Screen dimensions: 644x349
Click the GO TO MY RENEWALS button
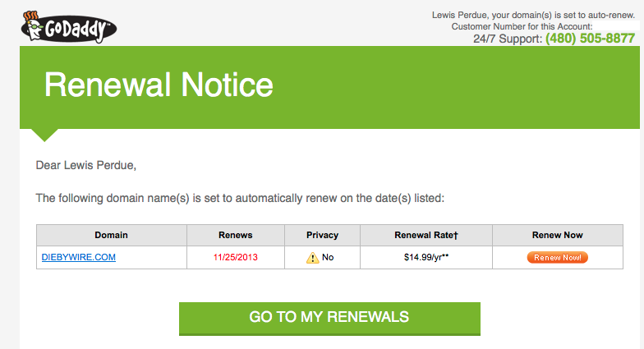(329, 319)
